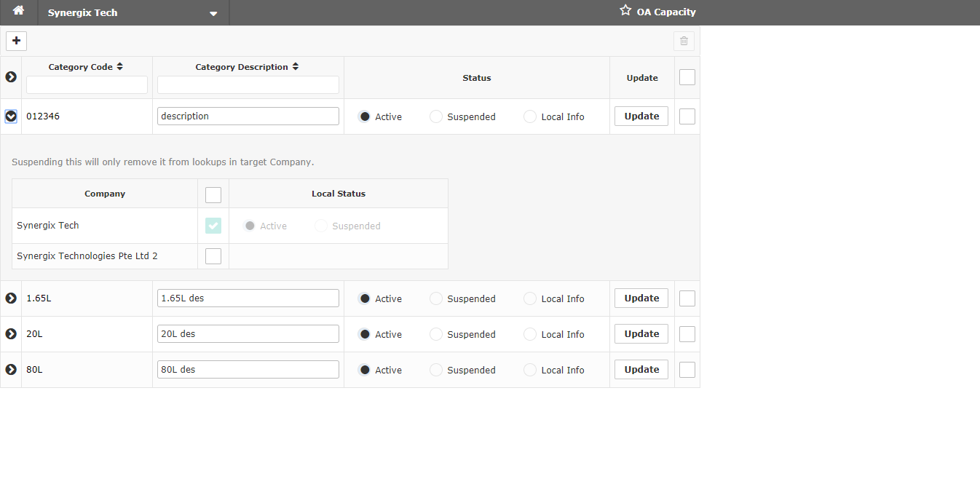Uncheck the Synergix Tech company checkbox

213,226
